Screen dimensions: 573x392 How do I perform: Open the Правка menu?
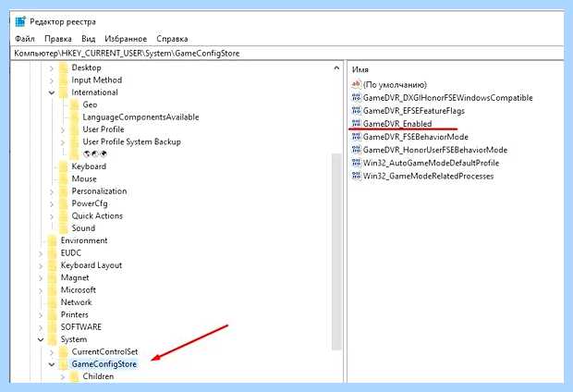click(57, 39)
